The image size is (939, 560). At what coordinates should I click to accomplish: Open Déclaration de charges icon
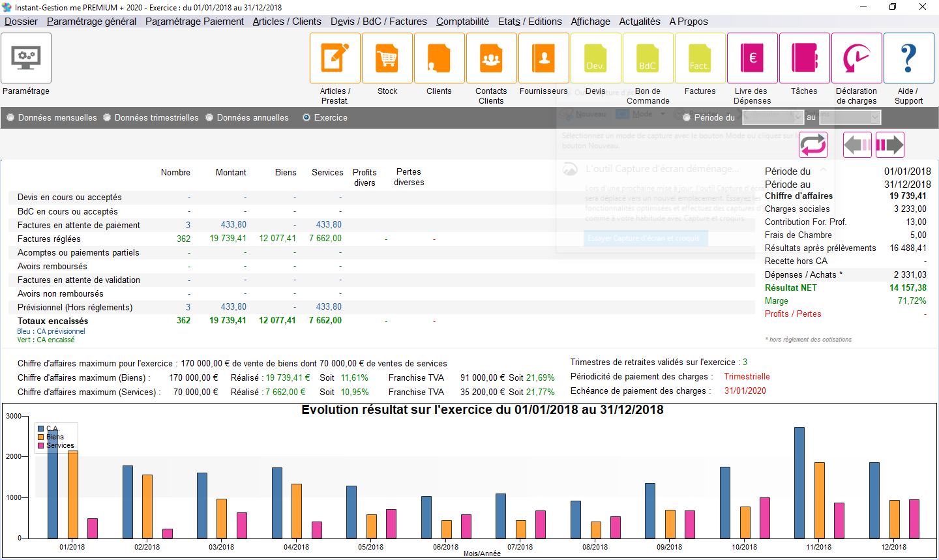click(857, 58)
